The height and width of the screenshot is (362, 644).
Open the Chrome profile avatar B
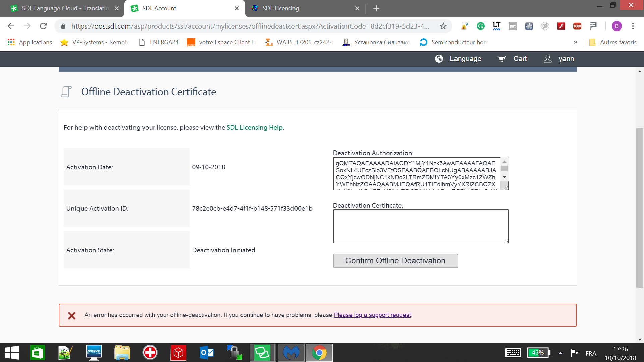pos(616,26)
